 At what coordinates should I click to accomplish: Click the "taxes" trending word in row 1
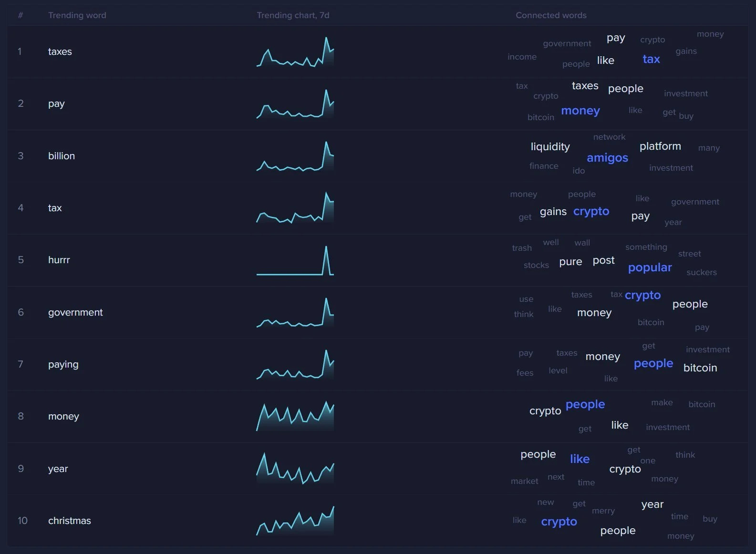tap(60, 51)
